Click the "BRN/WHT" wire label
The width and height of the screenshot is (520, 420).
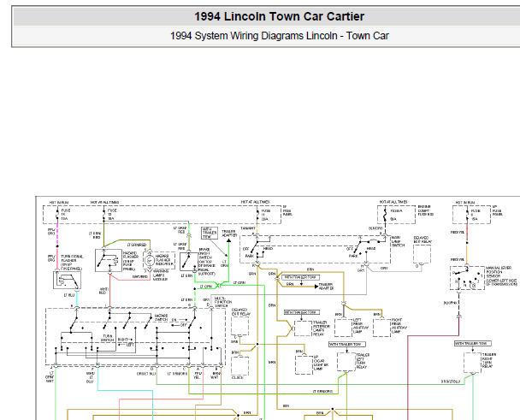216,376
